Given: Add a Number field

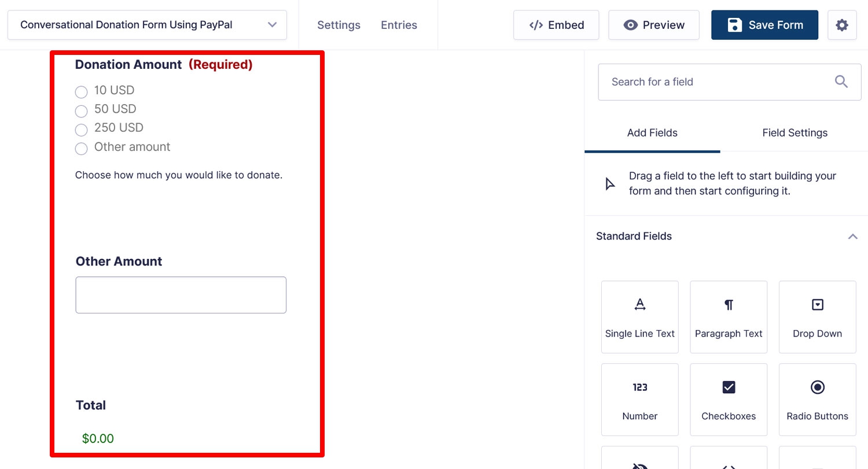Looking at the screenshot, I should pyautogui.click(x=640, y=400).
